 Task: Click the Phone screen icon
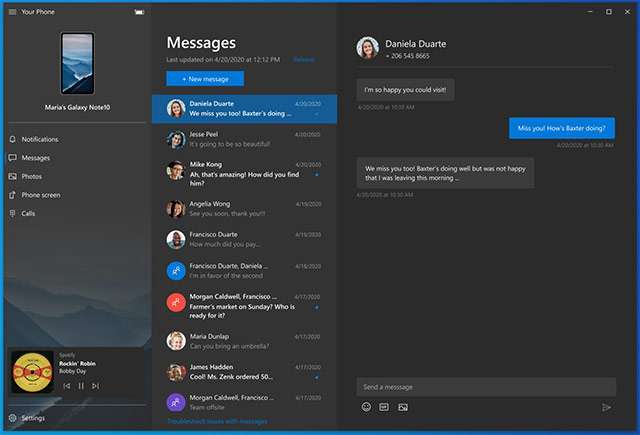coord(13,195)
